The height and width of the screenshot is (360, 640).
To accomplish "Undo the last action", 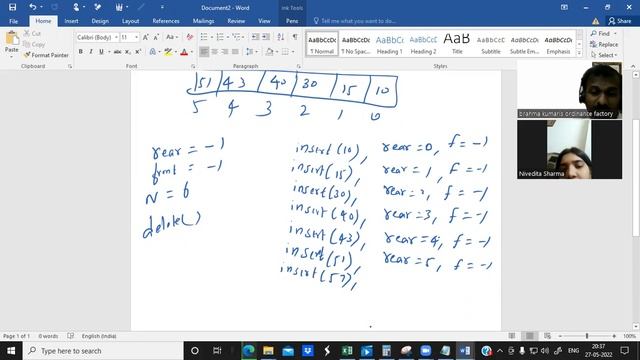I will 33,7.
